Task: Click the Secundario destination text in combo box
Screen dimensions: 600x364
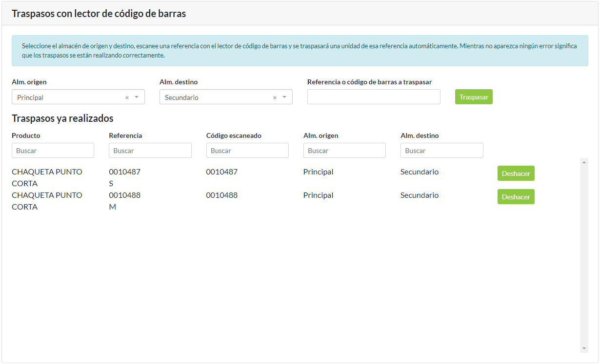Action: [182, 97]
